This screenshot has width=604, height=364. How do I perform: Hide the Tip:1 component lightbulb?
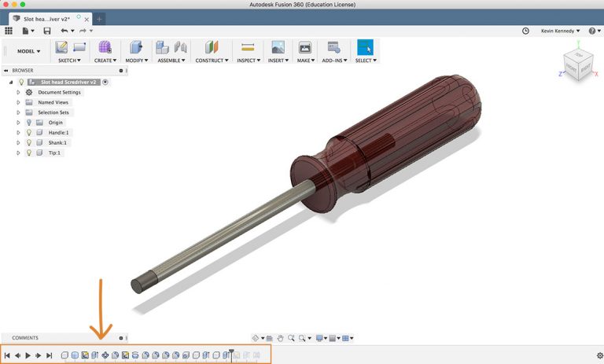28,153
